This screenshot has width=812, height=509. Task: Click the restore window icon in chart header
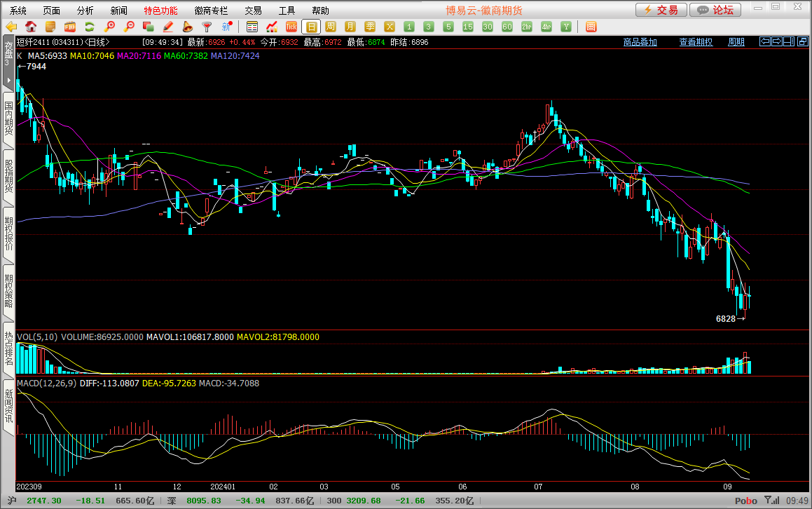pyautogui.click(x=803, y=41)
